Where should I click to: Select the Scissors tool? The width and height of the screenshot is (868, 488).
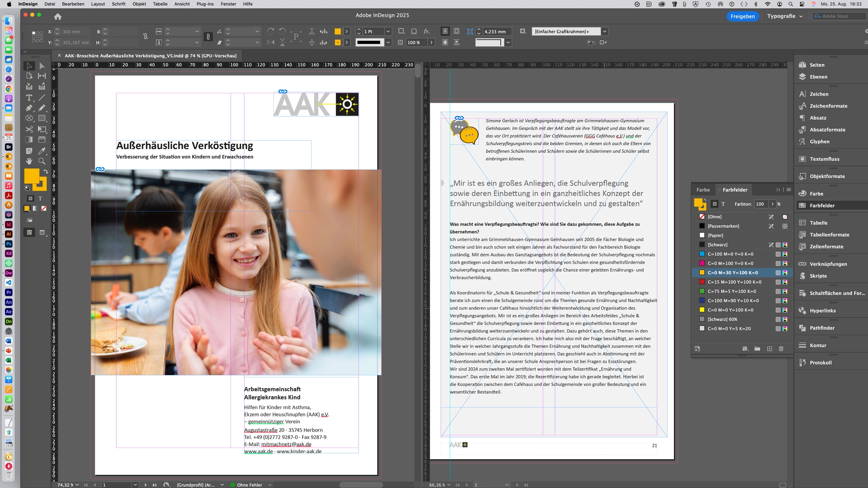(x=30, y=129)
